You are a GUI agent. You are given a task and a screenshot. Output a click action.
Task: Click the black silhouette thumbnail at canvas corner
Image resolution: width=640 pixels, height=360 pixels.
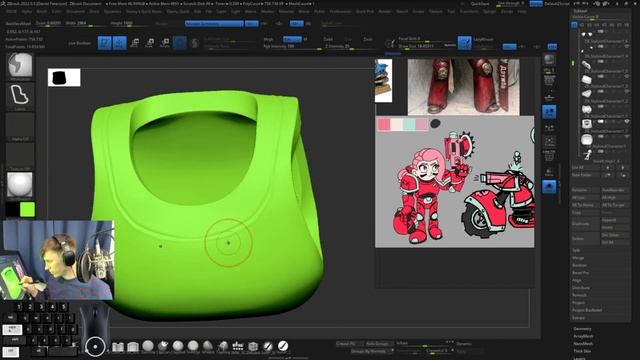pyautogui.click(x=64, y=78)
